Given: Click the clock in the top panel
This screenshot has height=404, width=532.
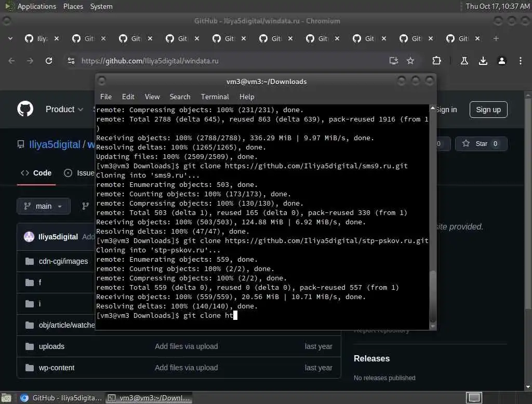Looking at the screenshot, I should [497, 6].
